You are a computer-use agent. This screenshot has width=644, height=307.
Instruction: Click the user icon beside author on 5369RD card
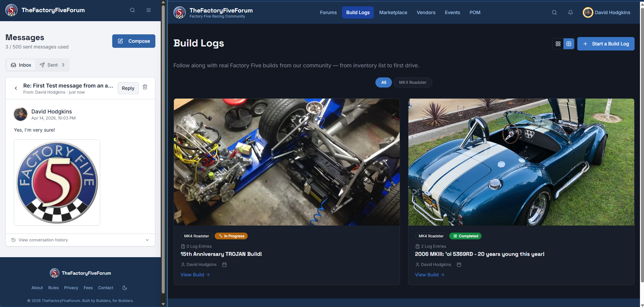pyautogui.click(x=418, y=265)
